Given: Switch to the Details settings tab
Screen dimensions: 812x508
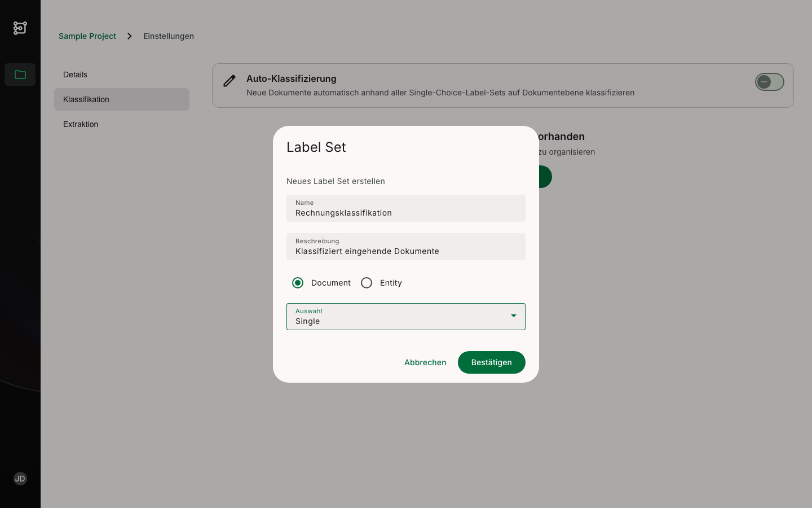Looking at the screenshot, I should tap(75, 75).
